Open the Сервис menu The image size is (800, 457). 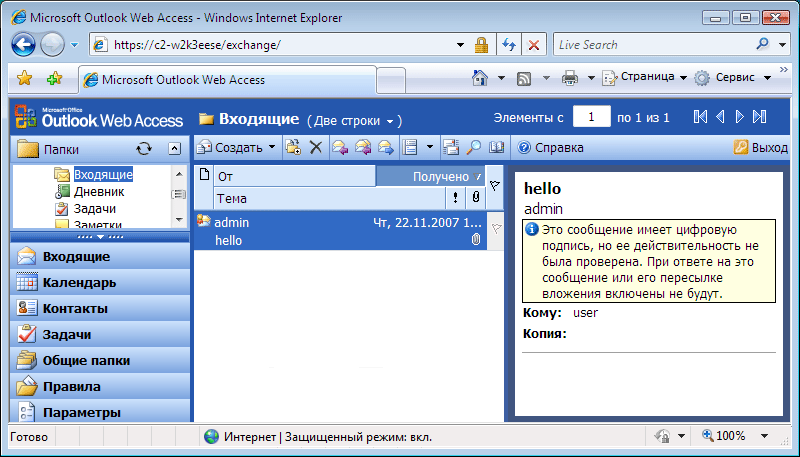(733, 77)
